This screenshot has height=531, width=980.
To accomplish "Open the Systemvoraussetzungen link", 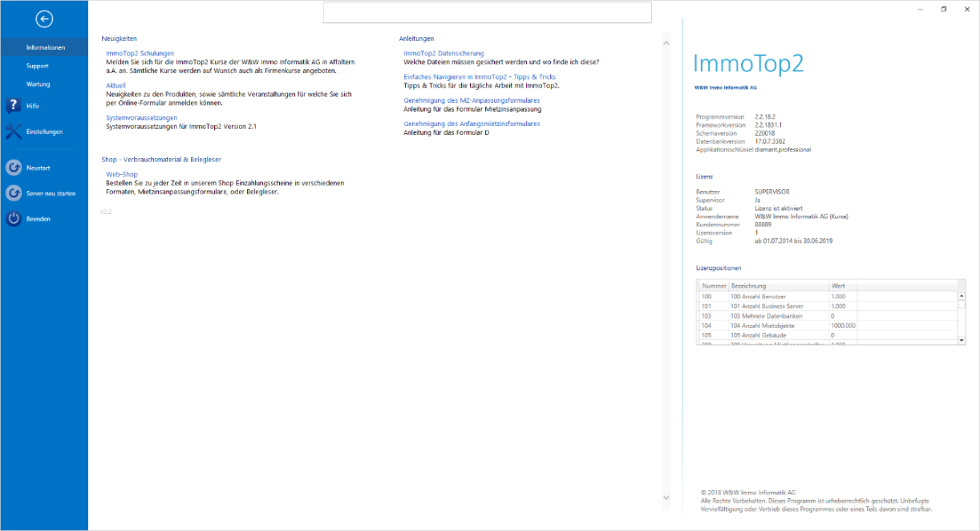I will 141,117.
